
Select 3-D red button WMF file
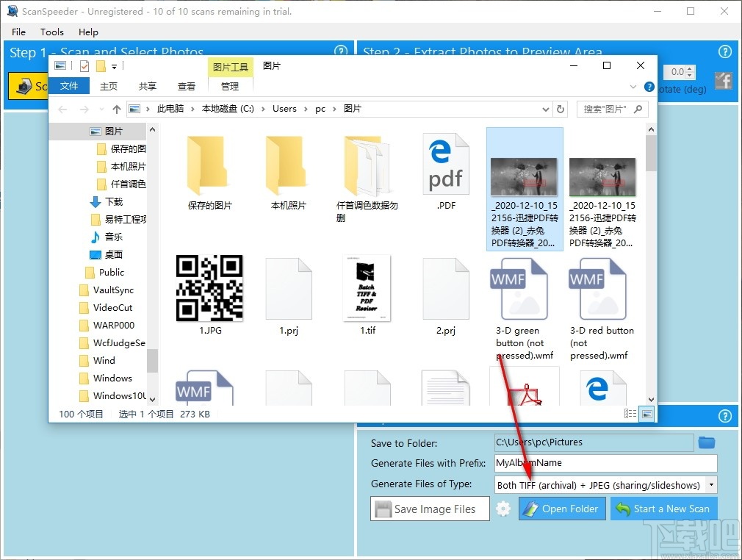[x=602, y=308]
